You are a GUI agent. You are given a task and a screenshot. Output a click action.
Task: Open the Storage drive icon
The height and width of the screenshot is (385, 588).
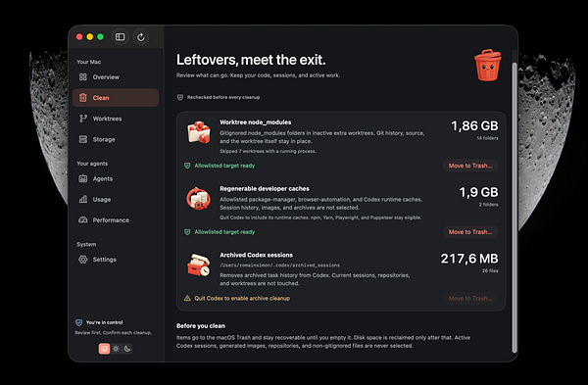[x=83, y=139]
